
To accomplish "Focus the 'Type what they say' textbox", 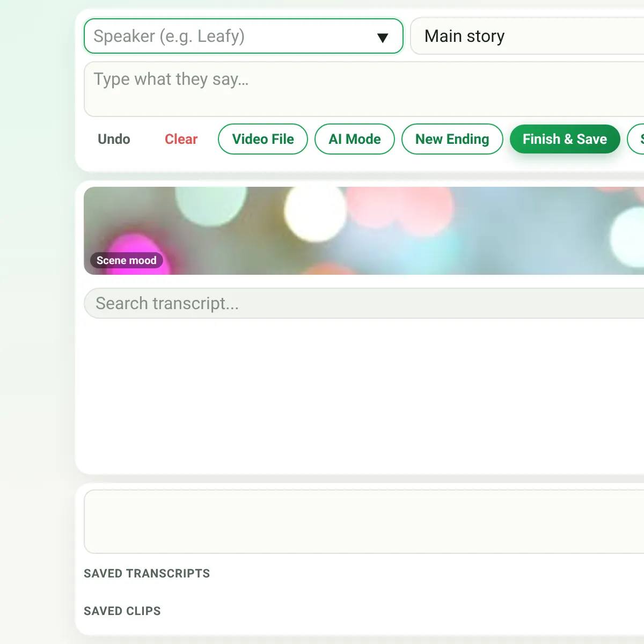I will click(x=364, y=89).
